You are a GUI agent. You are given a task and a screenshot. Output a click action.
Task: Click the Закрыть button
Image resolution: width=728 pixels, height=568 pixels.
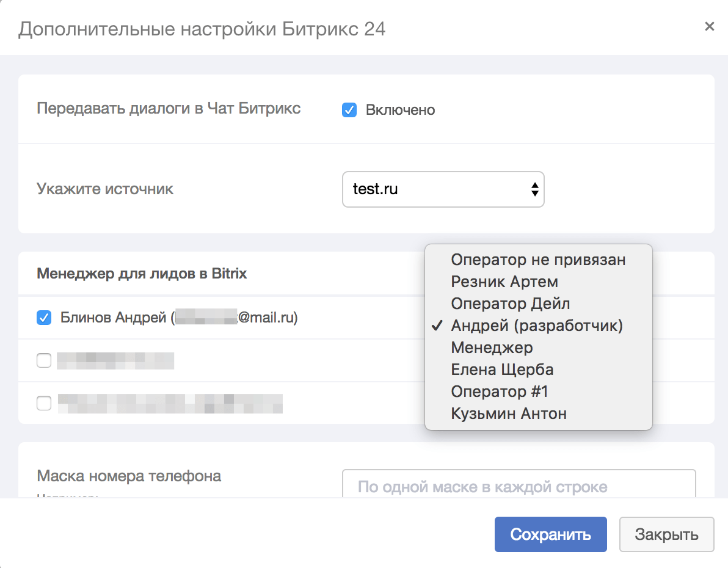(666, 534)
